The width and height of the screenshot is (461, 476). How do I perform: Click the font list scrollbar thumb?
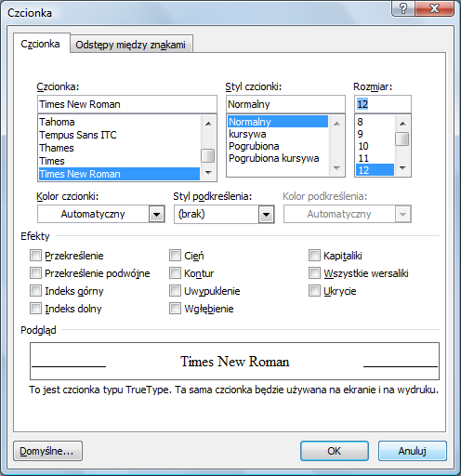[x=208, y=155]
